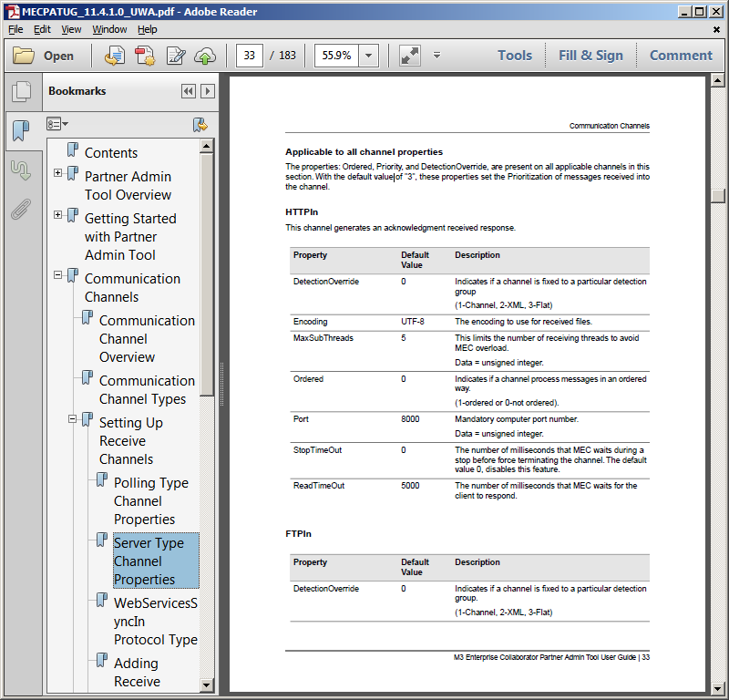Expand the Partner Admin Tool Overview bookmark

coord(58,173)
